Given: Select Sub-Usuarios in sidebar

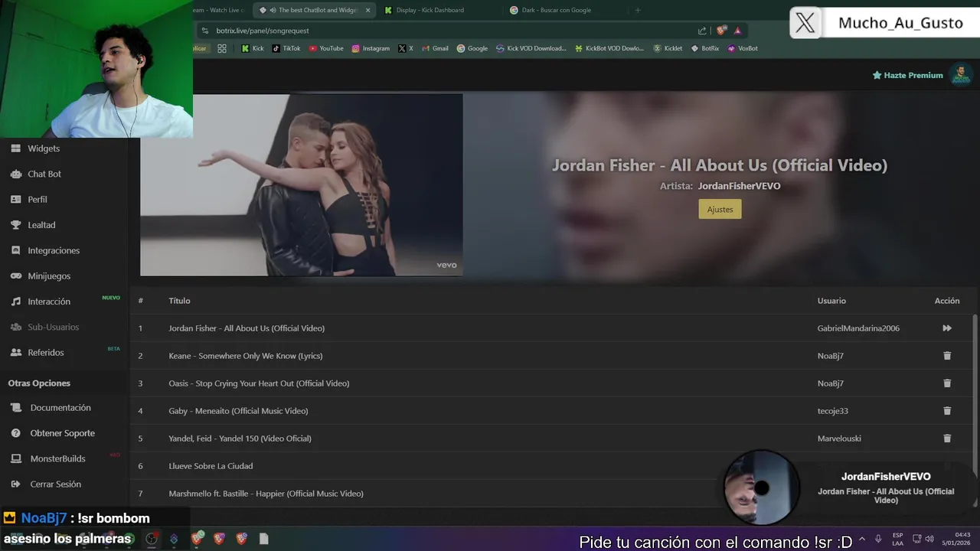Looking at the screenshot, I should point(53,327).
